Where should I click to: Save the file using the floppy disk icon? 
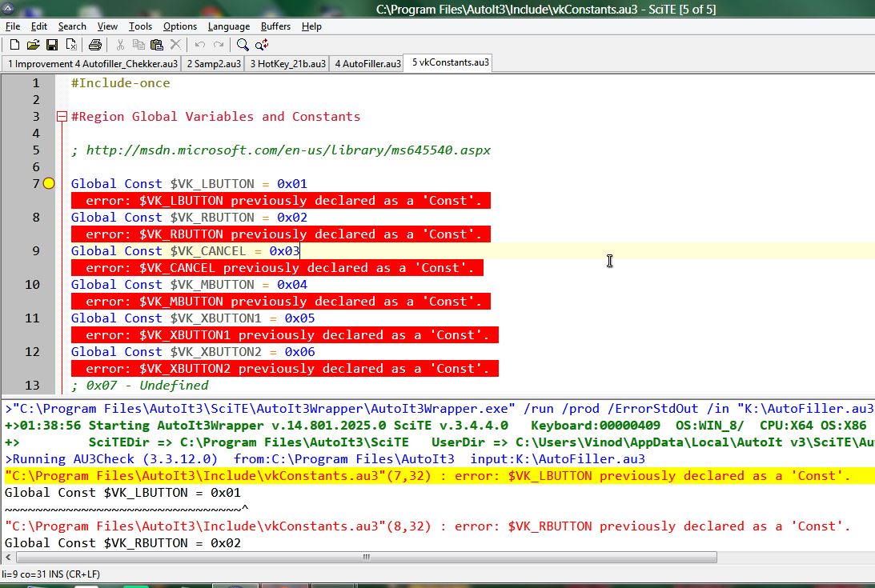click(52, 45)
